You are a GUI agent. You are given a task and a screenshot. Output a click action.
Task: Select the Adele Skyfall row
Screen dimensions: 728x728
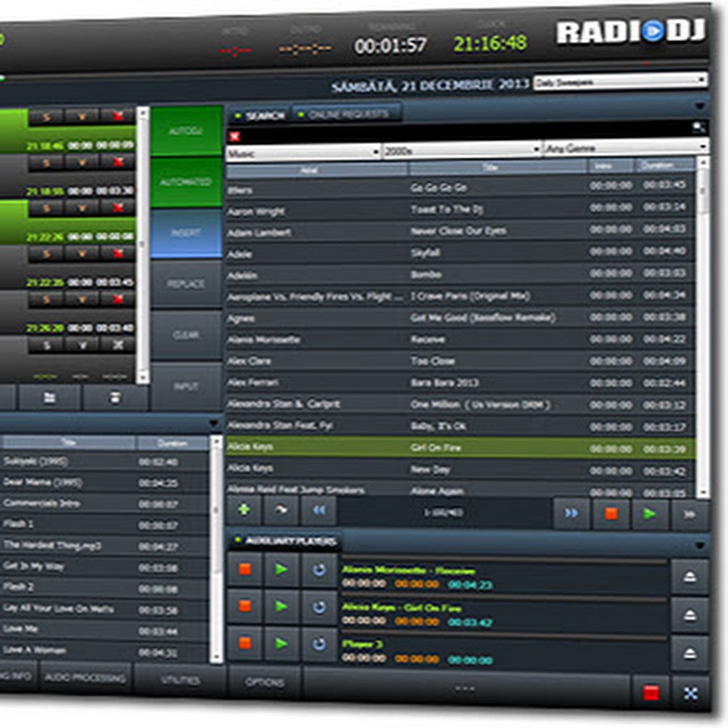coord(460,253)
